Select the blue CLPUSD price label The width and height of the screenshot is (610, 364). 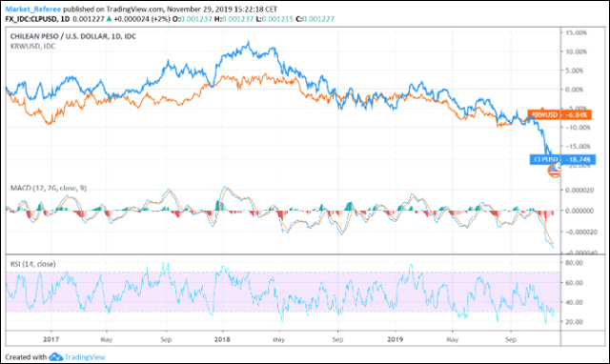pos(562,159)
